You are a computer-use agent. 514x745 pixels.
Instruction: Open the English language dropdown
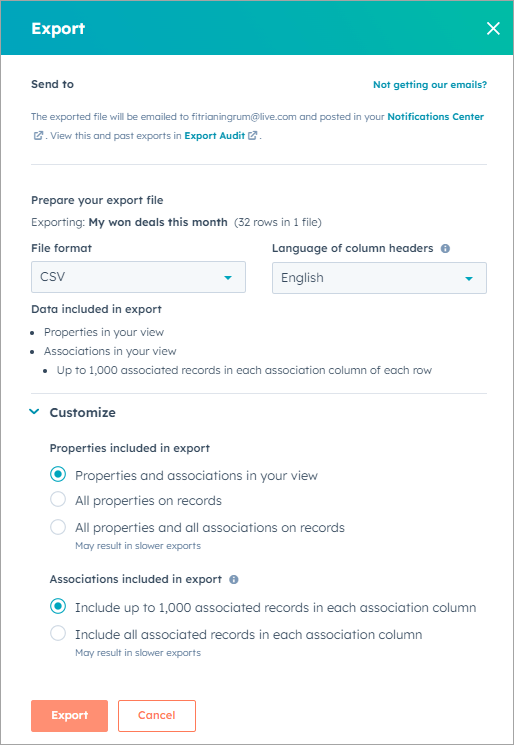[x=379, y=278]
